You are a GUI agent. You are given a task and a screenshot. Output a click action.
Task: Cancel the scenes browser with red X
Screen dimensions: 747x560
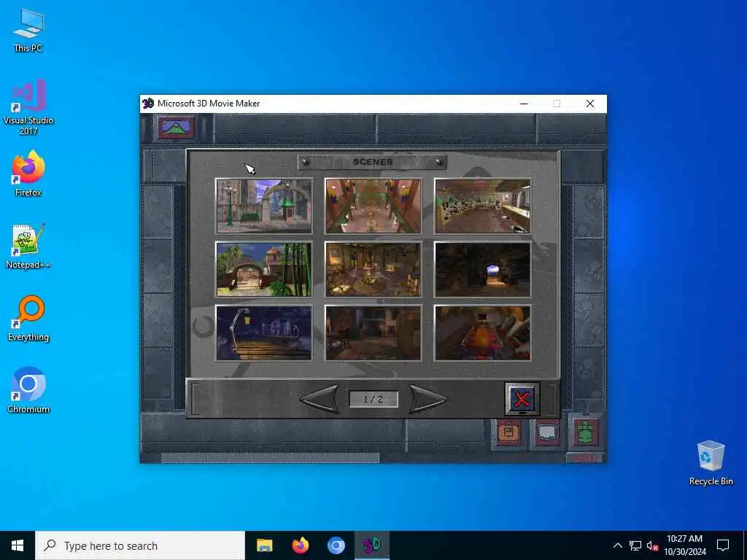pyautogui.click(x=522, y=399)
